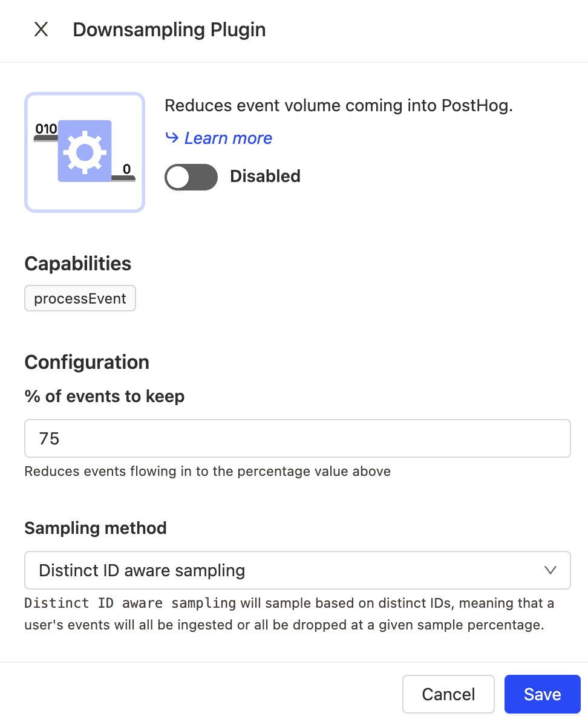Expand Sampling method using its chevron arrow
588x722 pixels.
click(550, 570)
